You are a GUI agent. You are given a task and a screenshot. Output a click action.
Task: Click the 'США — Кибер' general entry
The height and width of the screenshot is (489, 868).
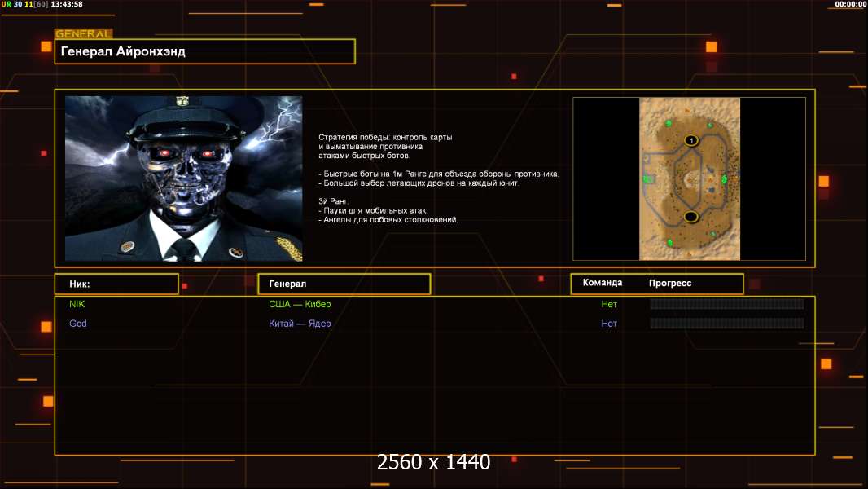[300, 304]
